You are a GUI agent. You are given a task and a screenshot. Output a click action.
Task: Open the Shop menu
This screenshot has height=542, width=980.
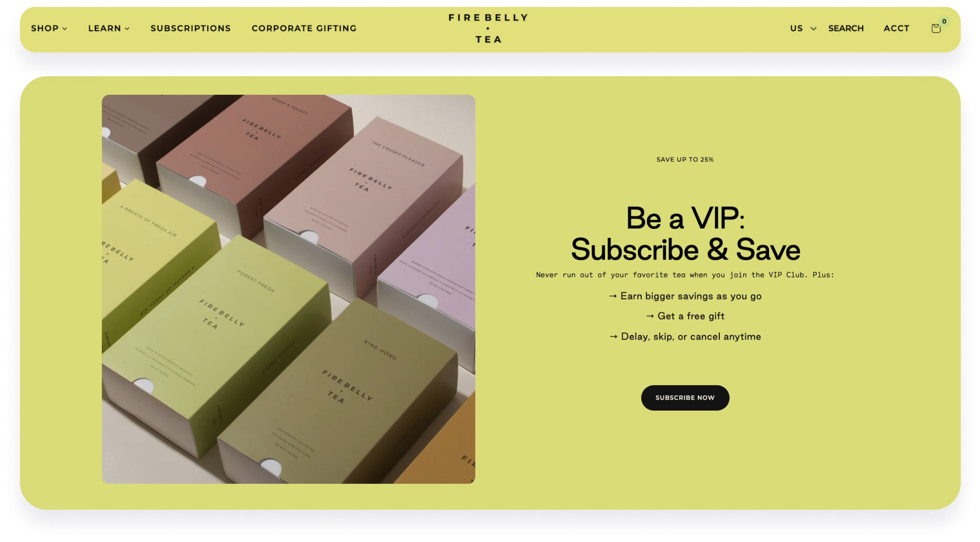coord(45,28)
